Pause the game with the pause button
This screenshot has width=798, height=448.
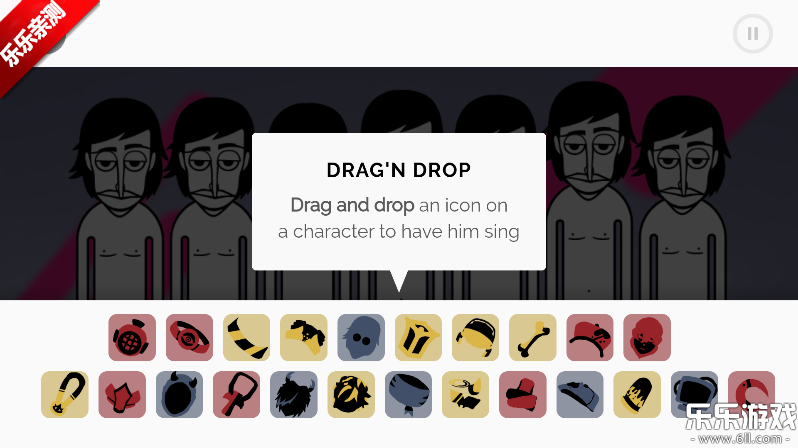point(753,34)
